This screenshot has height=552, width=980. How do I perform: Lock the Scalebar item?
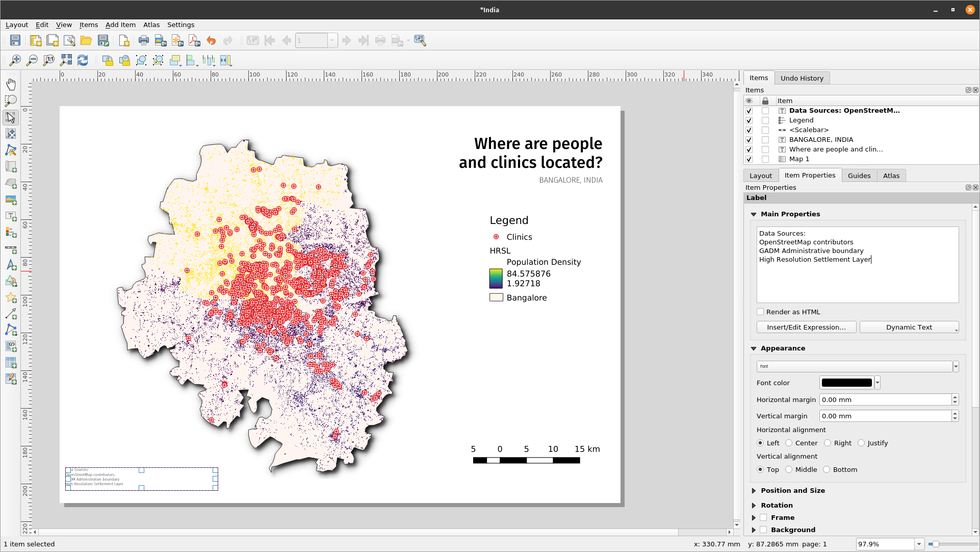point(765,130)
